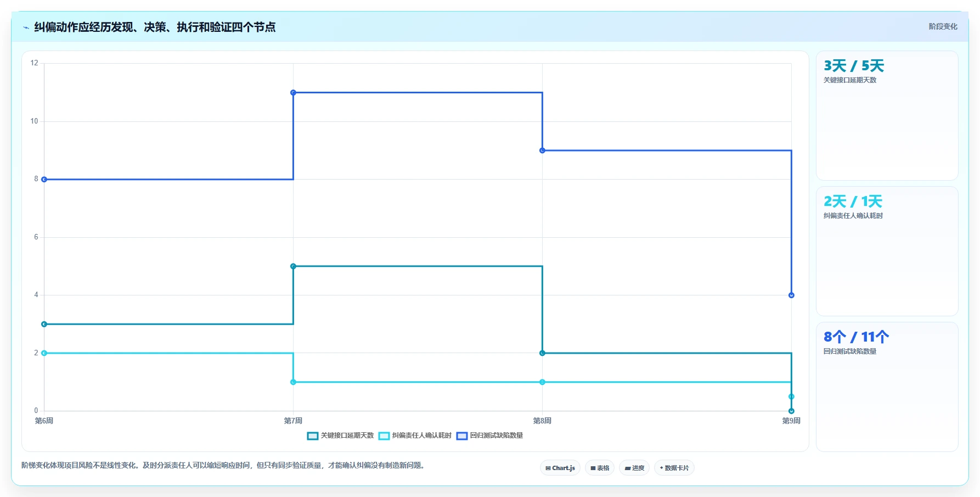
Task: Open the 3天 / 5天 关键接口延期天数 card
Action: (x=887, y=116)
